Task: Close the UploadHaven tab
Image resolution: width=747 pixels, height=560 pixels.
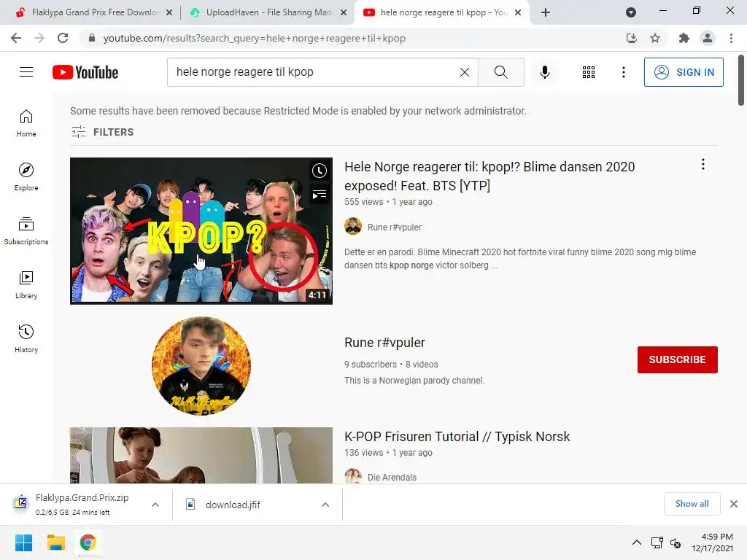Action: (x=344, y=12)
